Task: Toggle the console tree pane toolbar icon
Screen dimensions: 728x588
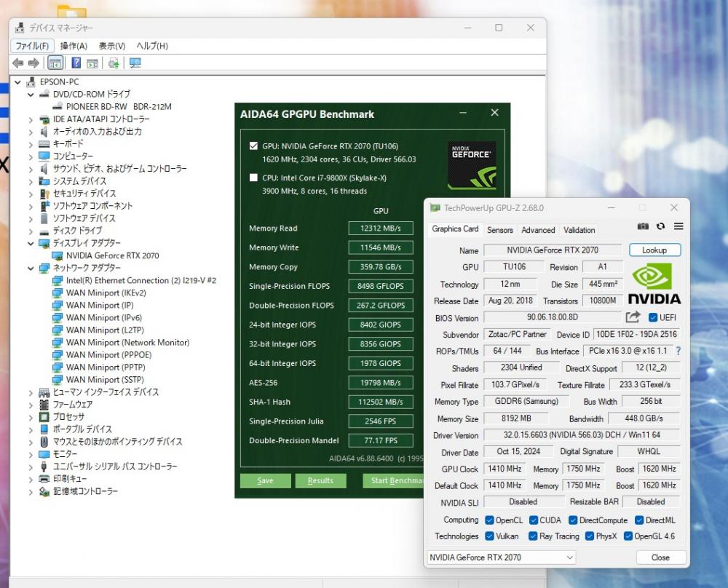Action: tap(55, 63)
